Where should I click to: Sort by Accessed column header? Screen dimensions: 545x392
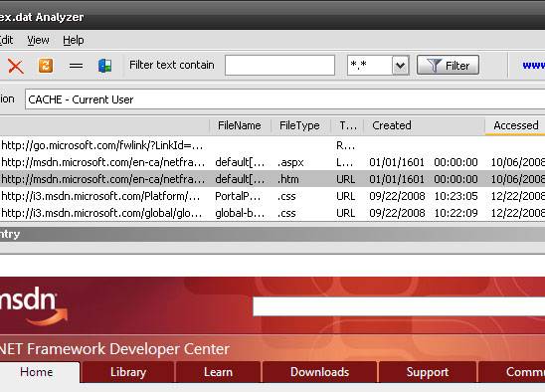516,125
